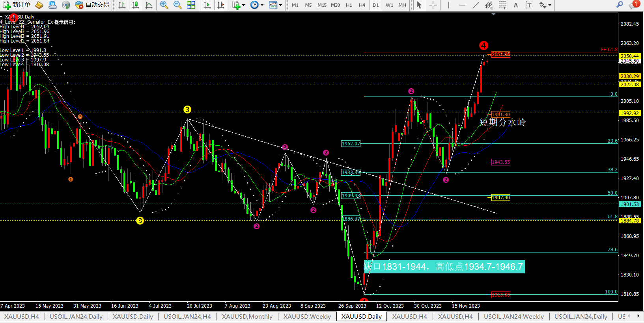The image size is (644, 323).
Task: Switch to the first XAUUSD,H4 tab
Action: (x=22, y=316)
